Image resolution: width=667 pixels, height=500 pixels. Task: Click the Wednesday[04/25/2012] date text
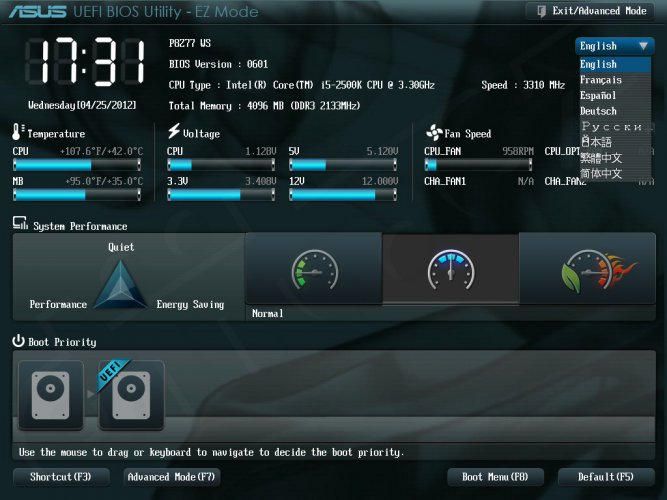[x=82, y=105]
